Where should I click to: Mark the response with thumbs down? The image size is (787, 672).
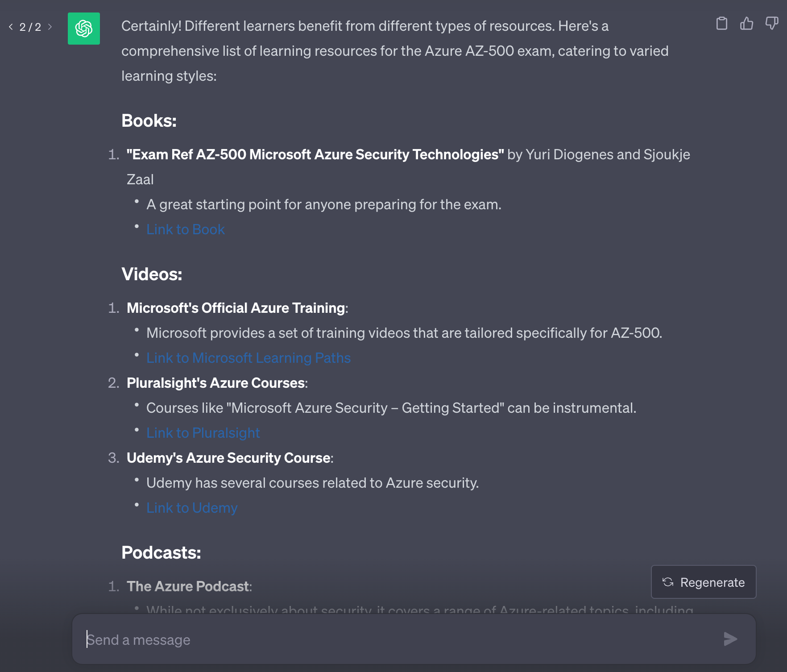tap(771, 23)
